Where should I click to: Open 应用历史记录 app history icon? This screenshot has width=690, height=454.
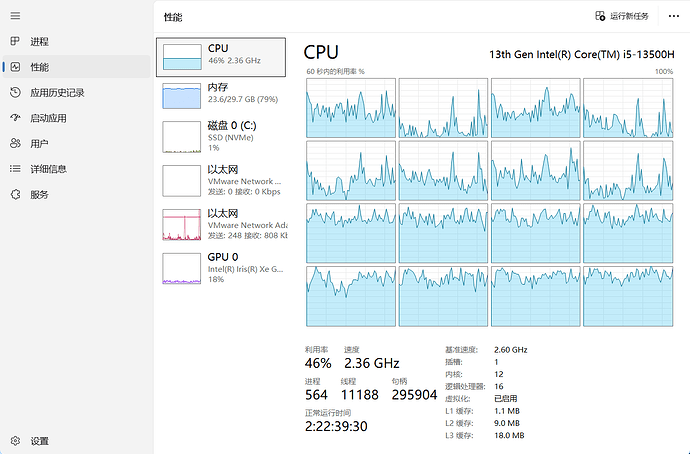click(x=15, y=92)
